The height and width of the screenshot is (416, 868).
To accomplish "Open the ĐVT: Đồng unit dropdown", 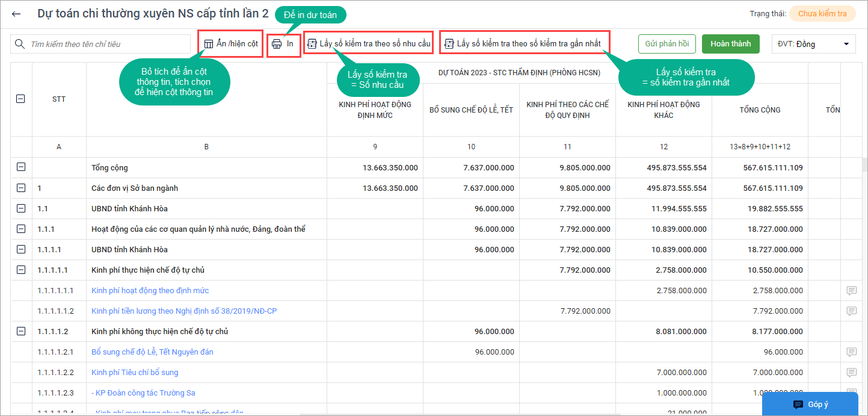I will [x=813, y=44].
